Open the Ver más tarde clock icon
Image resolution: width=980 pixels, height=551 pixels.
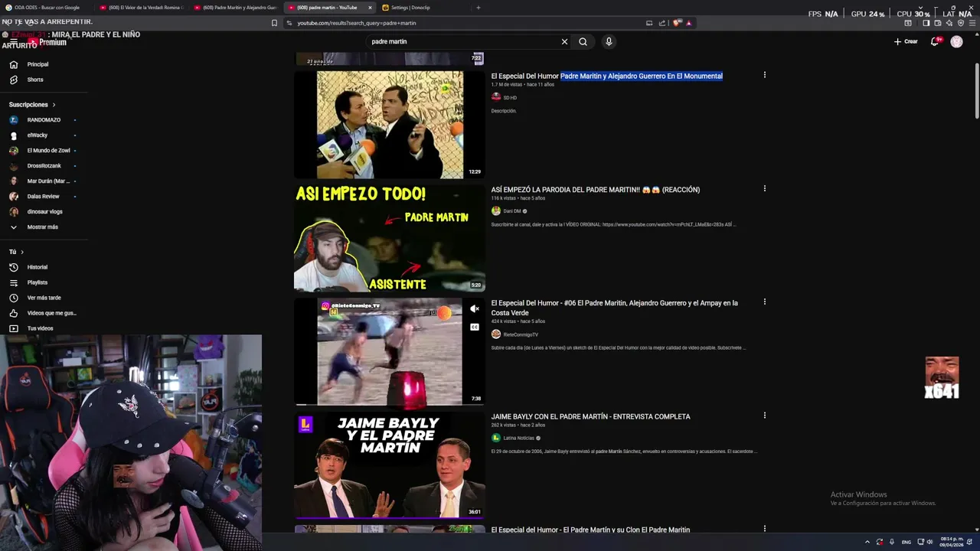point(13,298)
